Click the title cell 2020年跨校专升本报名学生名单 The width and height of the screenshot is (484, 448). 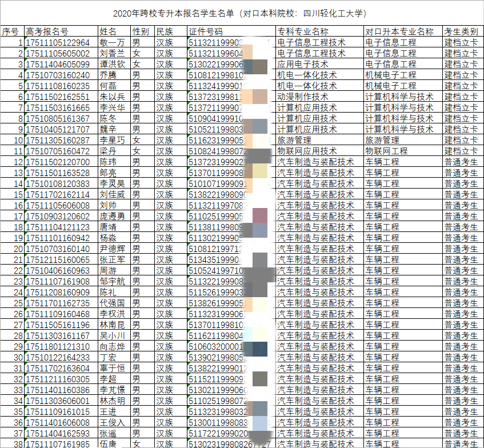243,13
